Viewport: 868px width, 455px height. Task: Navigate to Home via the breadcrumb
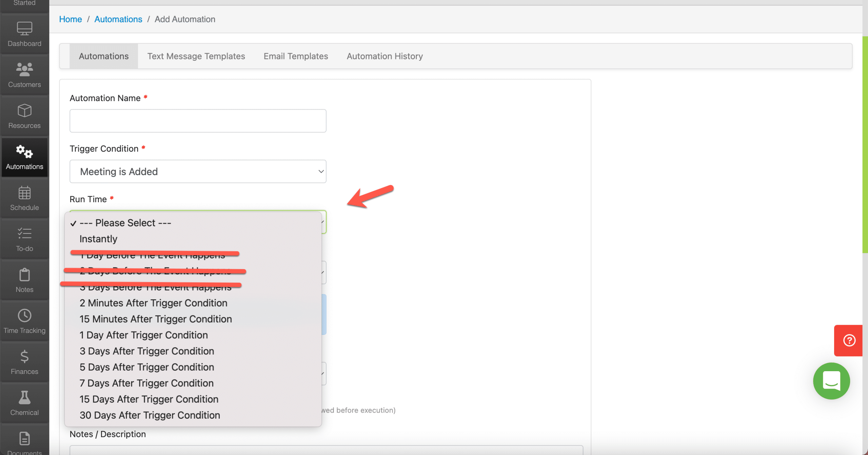(70, 19)
